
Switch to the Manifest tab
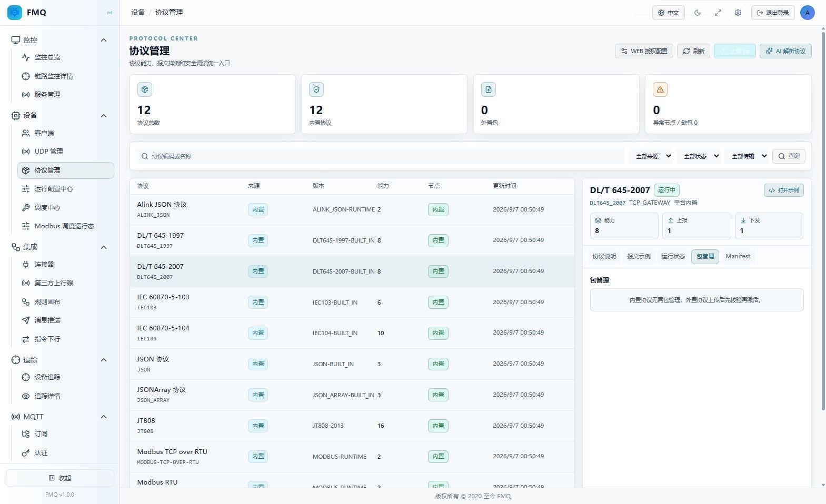pos(738,256)
